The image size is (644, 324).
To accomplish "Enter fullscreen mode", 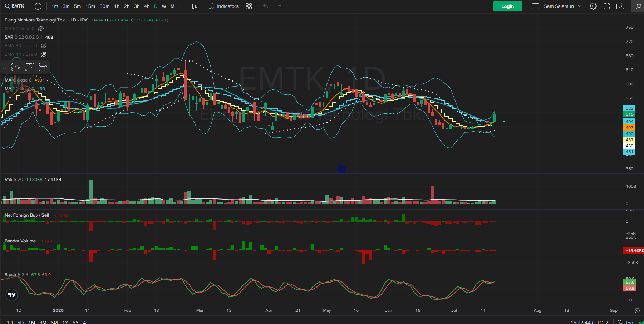I will pyautogui.click(x=607, y=6).
